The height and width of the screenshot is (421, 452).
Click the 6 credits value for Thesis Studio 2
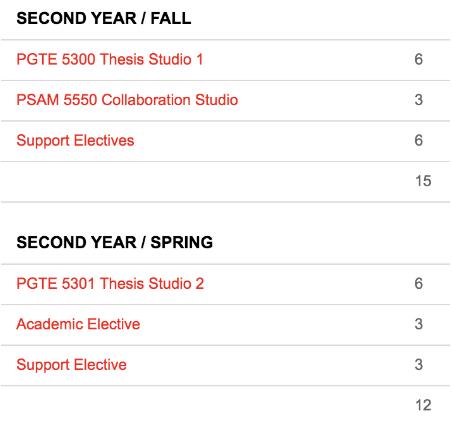click(419, 284)
